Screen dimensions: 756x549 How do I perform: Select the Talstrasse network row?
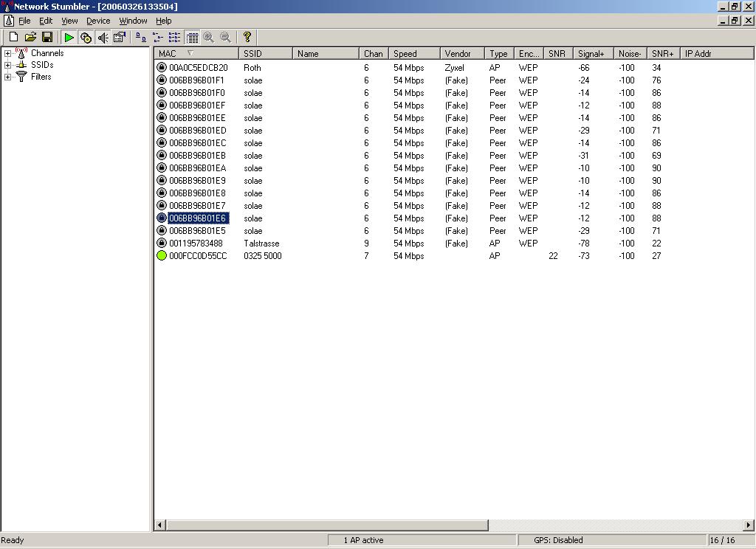(261, 244)
